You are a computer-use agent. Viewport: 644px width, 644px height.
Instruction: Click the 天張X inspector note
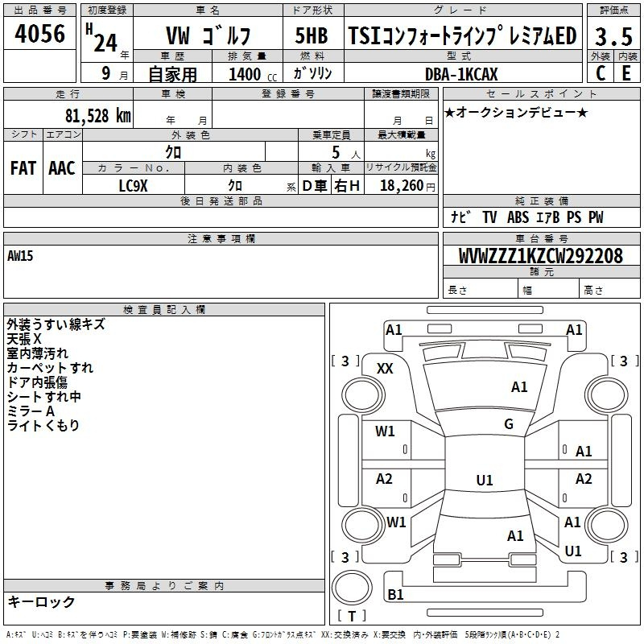[24, 339]
